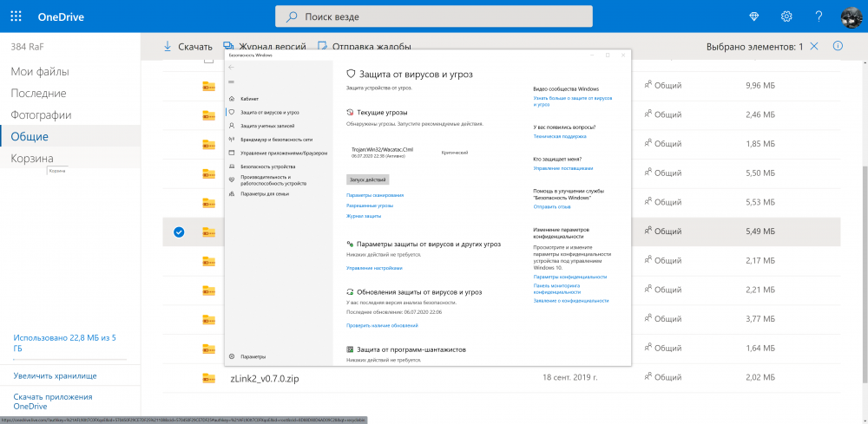Open the OneDrive app launcher grid
The height and width of the screenshot is (424, 868).
pos(16,16)
